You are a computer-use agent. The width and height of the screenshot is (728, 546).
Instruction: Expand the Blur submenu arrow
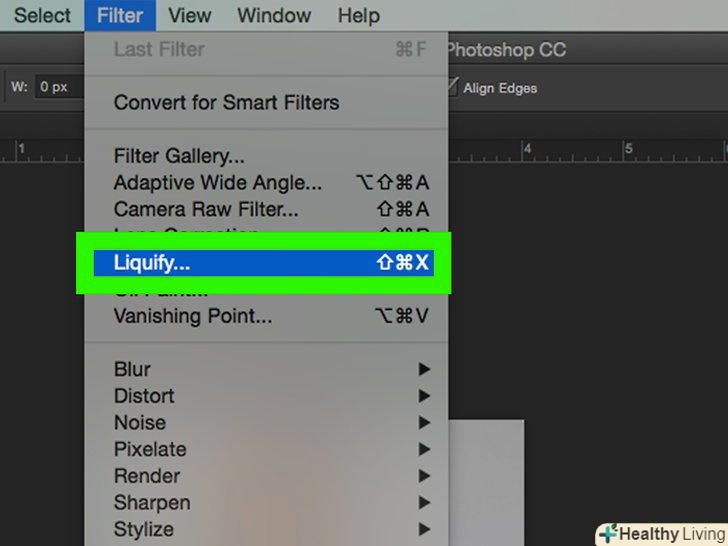(425, 370)
